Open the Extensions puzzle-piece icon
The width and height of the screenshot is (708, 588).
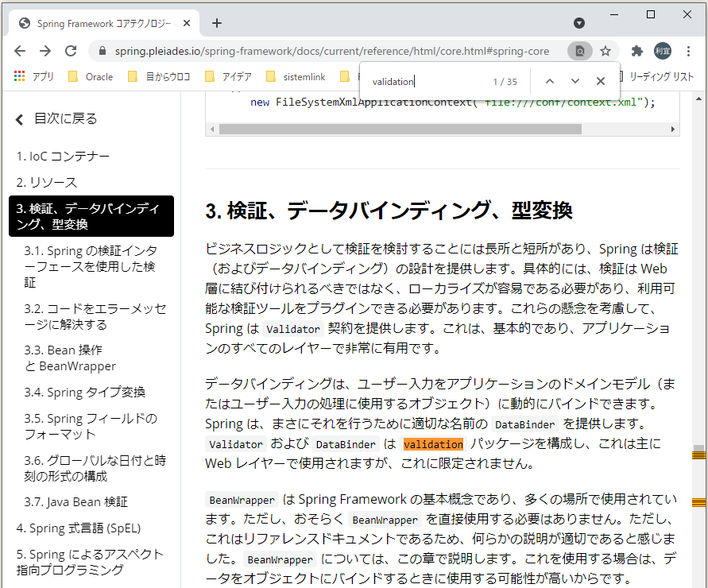636,50
